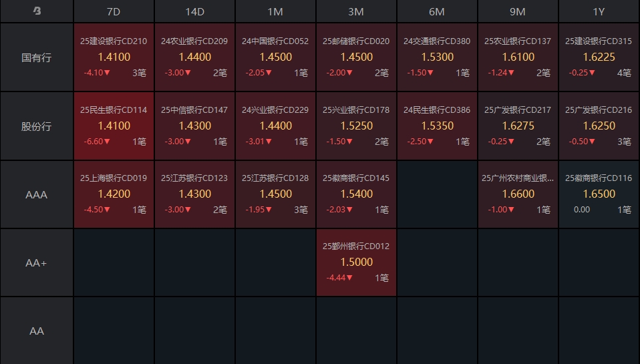Open the 25徽商银行CD145 cell
This screenshot has width=640, height=364.
click(356, 194)
